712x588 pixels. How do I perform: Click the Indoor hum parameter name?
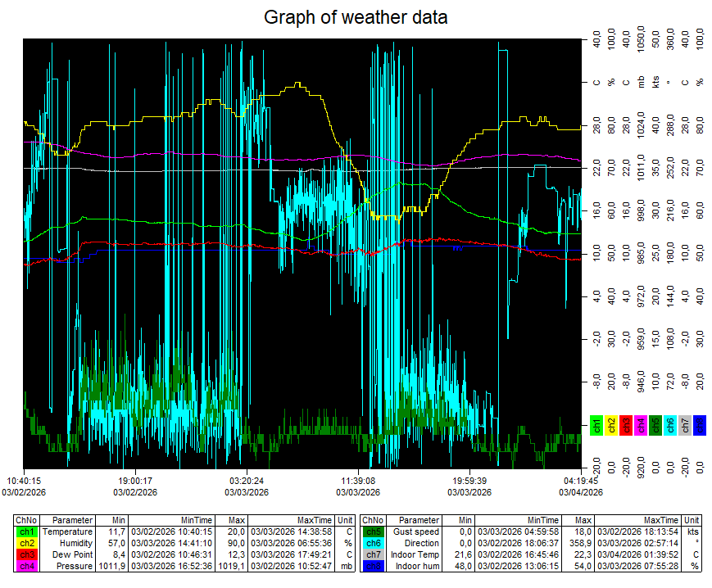click(419, 566)
